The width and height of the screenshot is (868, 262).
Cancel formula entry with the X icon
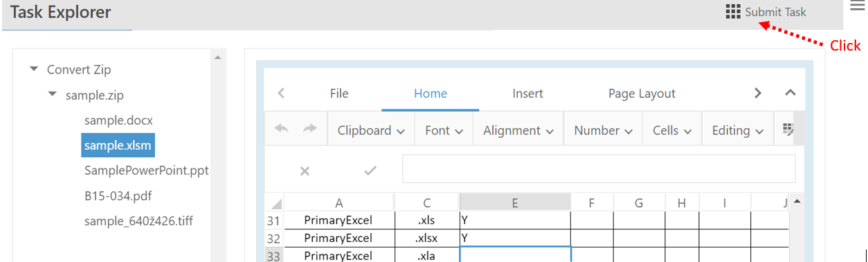coord(305,171)
